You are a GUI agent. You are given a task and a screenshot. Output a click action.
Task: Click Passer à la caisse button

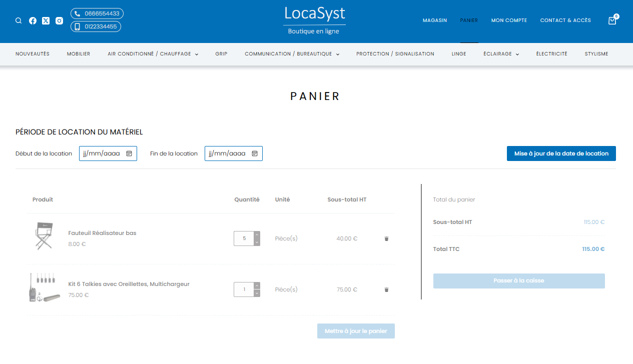tap(519, 281)
